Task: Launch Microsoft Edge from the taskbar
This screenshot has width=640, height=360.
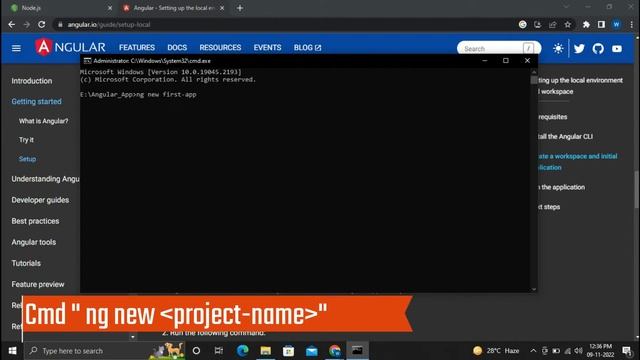Action: coord(242,351)
